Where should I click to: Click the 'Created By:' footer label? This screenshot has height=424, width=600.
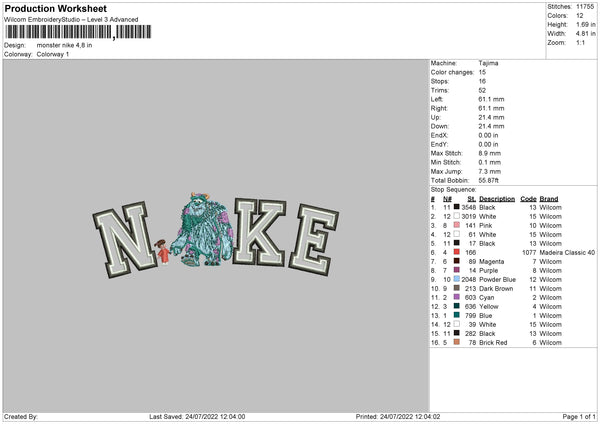pos(21,417)
